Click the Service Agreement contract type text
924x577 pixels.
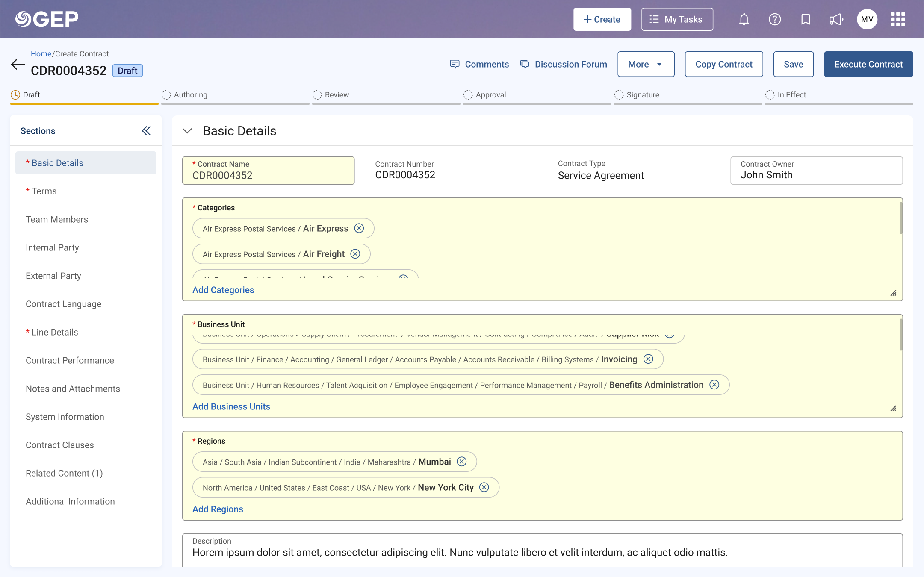coord(601,175)
